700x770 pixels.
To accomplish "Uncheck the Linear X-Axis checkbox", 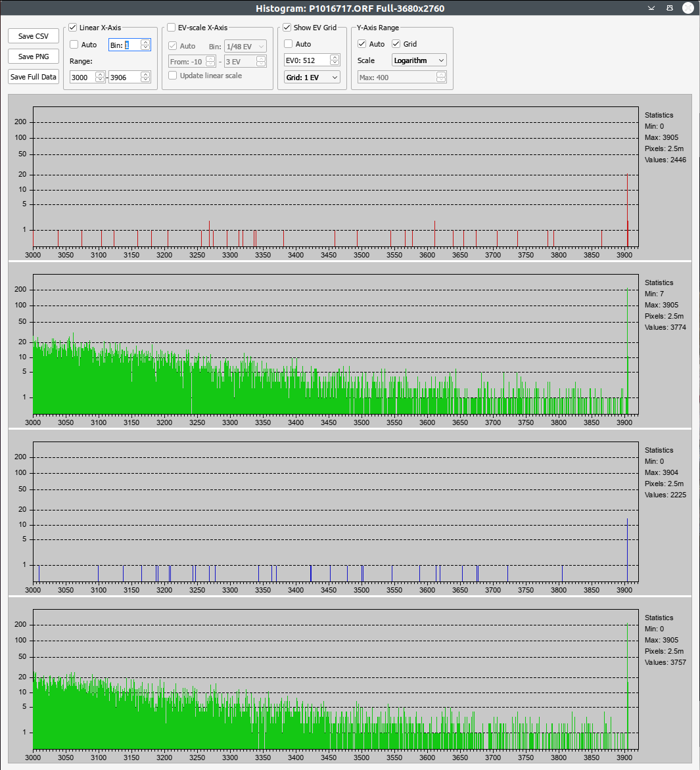I will 73,28.
